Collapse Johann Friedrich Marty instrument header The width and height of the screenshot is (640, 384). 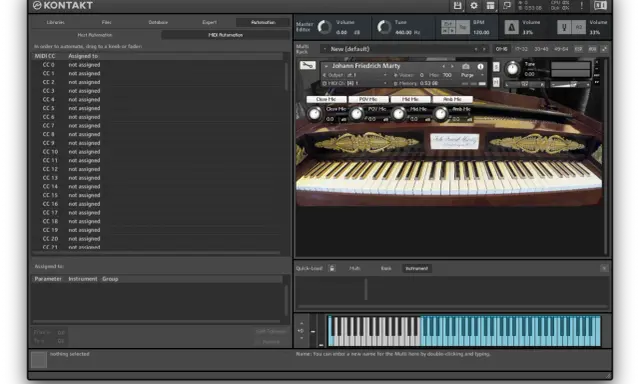pos(326,66)
